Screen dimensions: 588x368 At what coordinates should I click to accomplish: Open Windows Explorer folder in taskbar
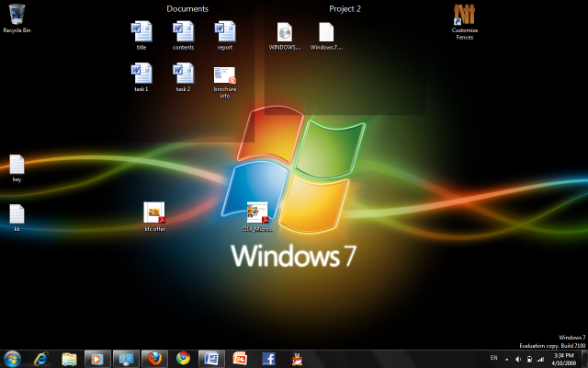coord(70,360)
